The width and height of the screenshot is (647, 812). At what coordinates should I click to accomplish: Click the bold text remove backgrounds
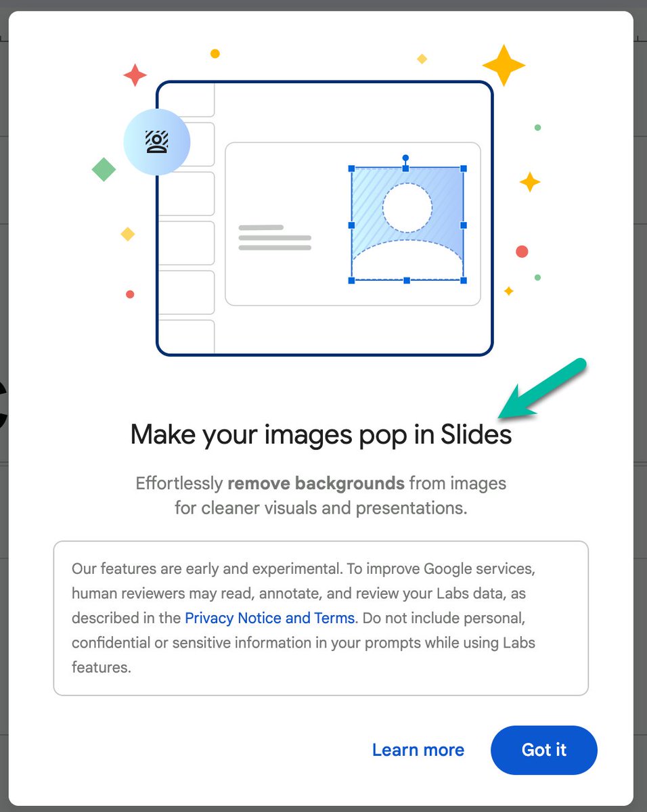pos(316,483)
